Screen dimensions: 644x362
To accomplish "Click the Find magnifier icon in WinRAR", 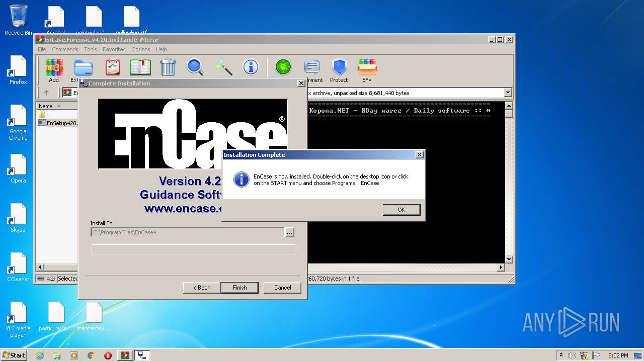I will [195, 67].
